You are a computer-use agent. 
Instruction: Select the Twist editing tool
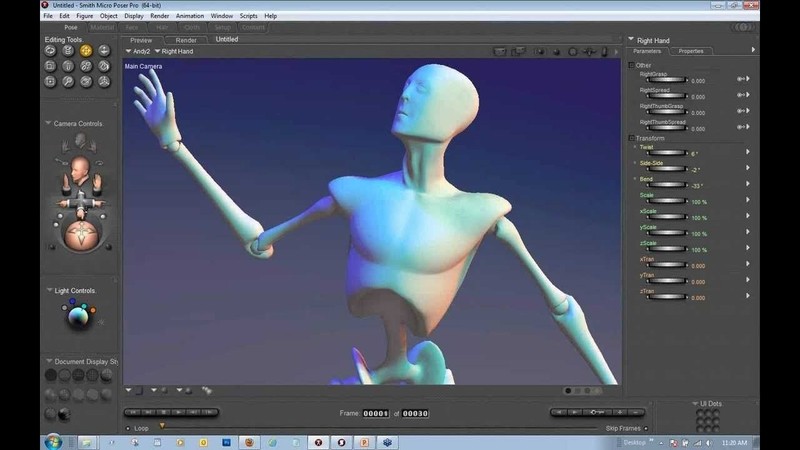pyautogui.click(x=68, y=50)
